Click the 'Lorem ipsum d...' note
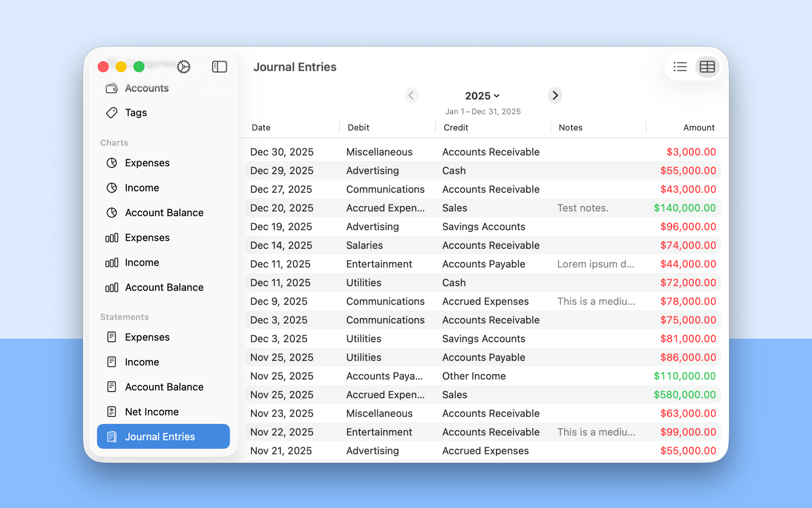812x508 pixels. [595, 264]
